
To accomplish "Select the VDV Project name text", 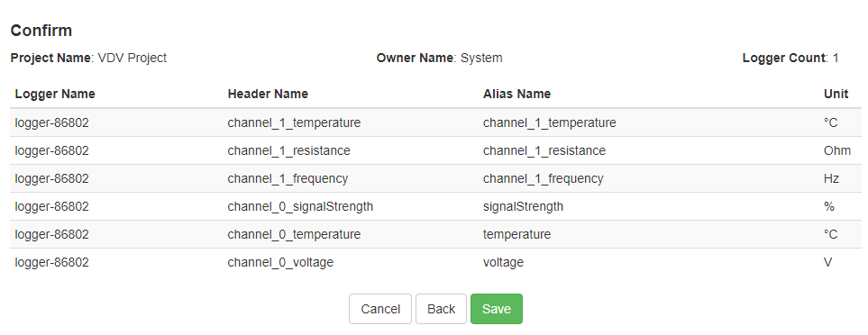I will [x=132, y=58].
